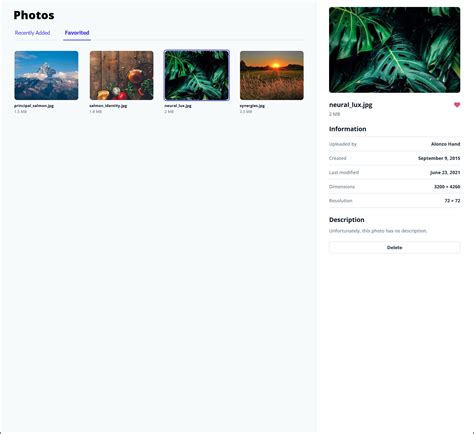Click neural_lux.jpg label under the thumbnail

[178, 106]
